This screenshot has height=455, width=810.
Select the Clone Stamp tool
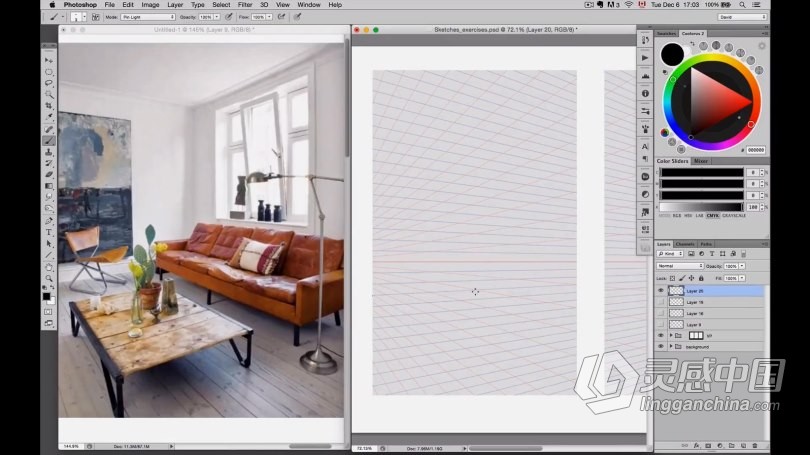48,151
